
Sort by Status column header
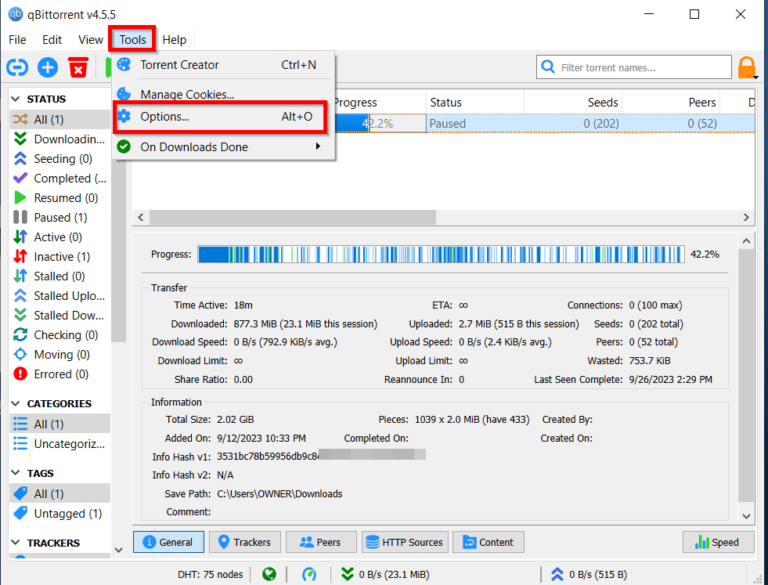[x=475, y=102]
